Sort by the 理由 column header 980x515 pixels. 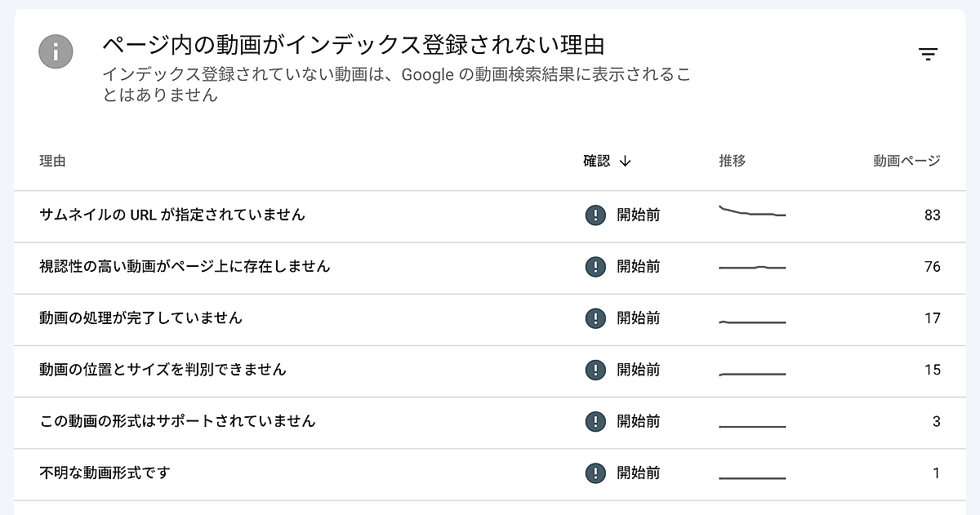click(x=52, y=162)
